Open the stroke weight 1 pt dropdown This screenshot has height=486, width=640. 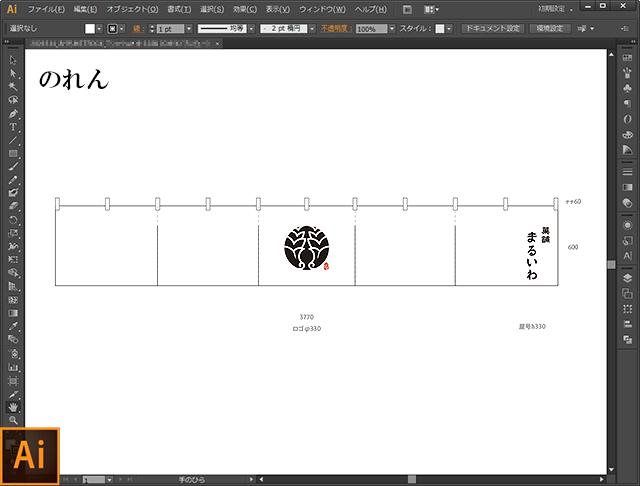click(189, 29)
